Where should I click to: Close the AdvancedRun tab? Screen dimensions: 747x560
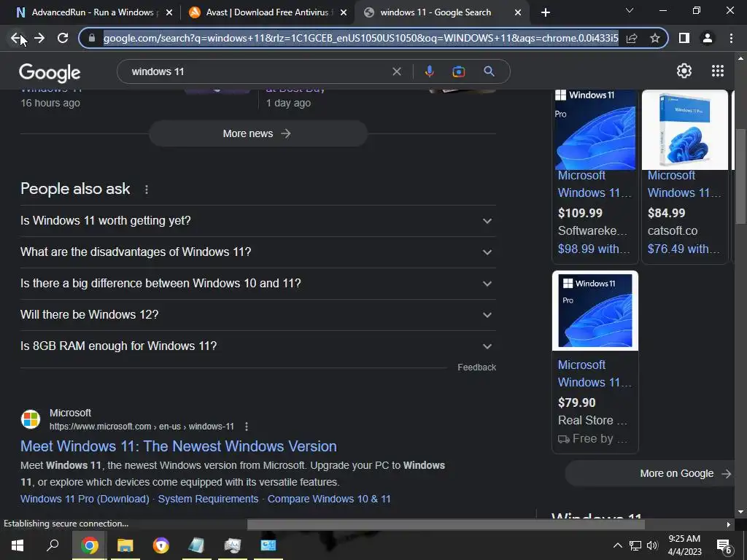point(169,12)
